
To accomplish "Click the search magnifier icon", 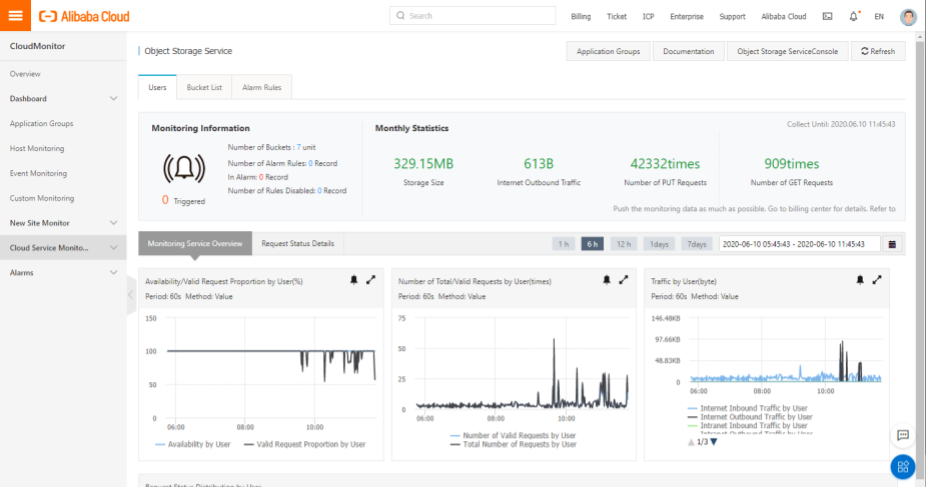I will [x=401, y=15].
